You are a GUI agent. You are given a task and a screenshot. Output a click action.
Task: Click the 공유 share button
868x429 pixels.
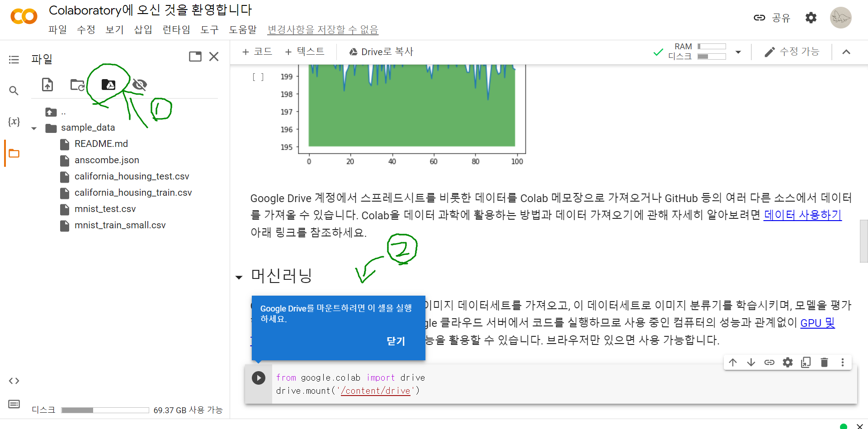click(772, 18)
